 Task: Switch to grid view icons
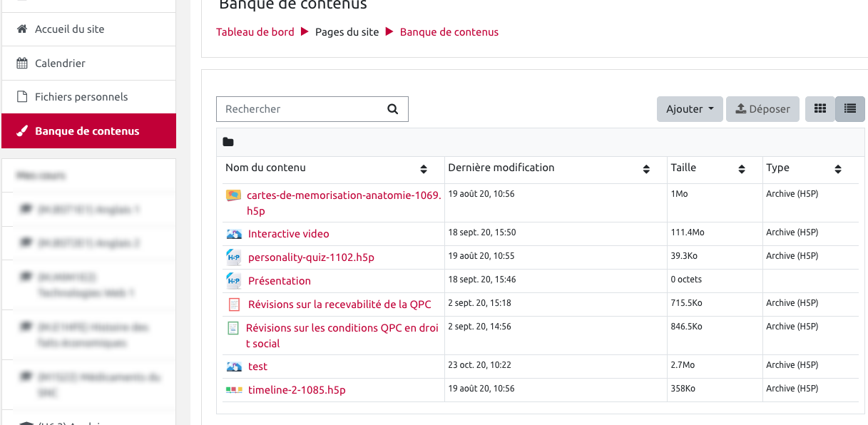820,109
